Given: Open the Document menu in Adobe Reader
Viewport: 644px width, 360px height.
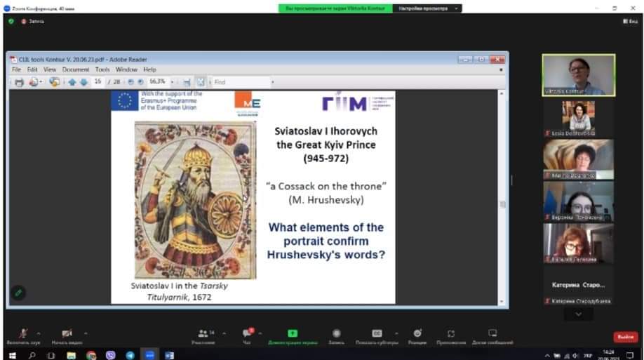Looking at the screenshot, I should click(76, 69).
